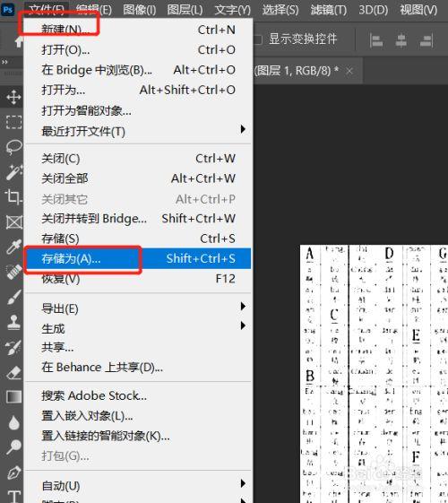Choose 置入链接的智能对象(K)... item
Viewport: 448px width, 503px height.
click(137, 436)
